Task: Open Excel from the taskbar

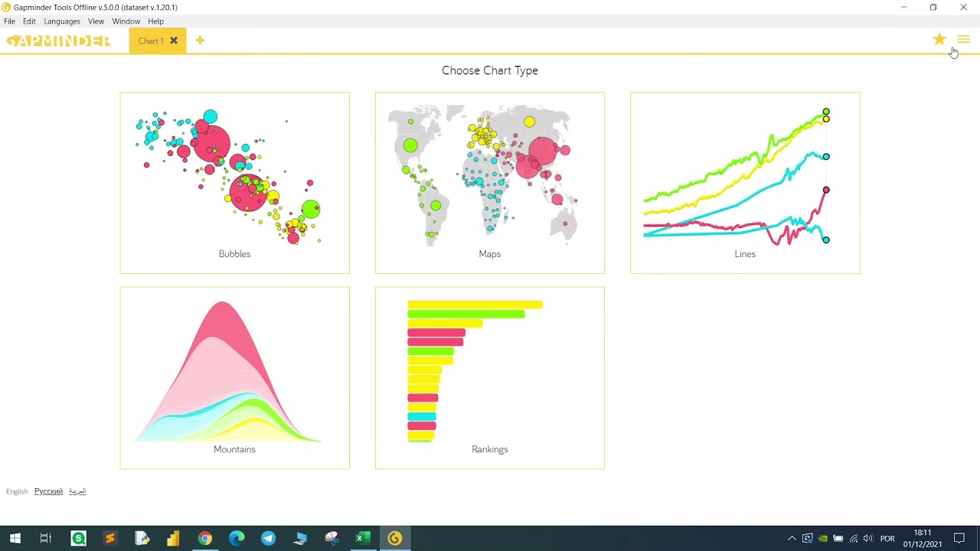Action: (x=363, y=539)
